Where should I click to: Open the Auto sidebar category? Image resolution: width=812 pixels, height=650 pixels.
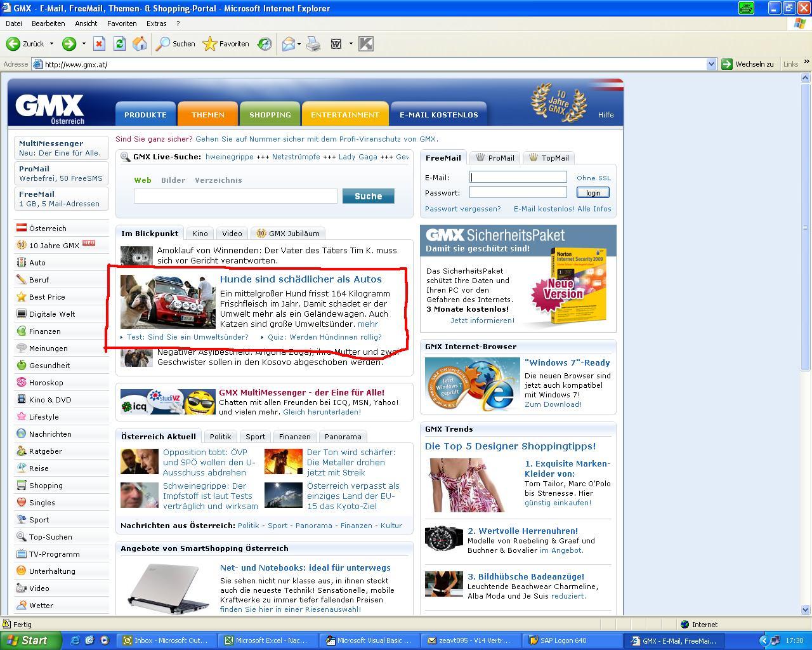62,262
